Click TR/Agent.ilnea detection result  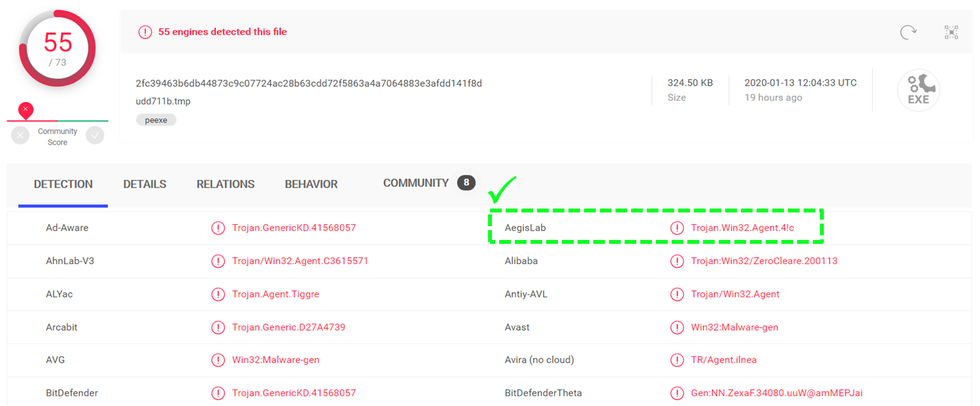724,360
